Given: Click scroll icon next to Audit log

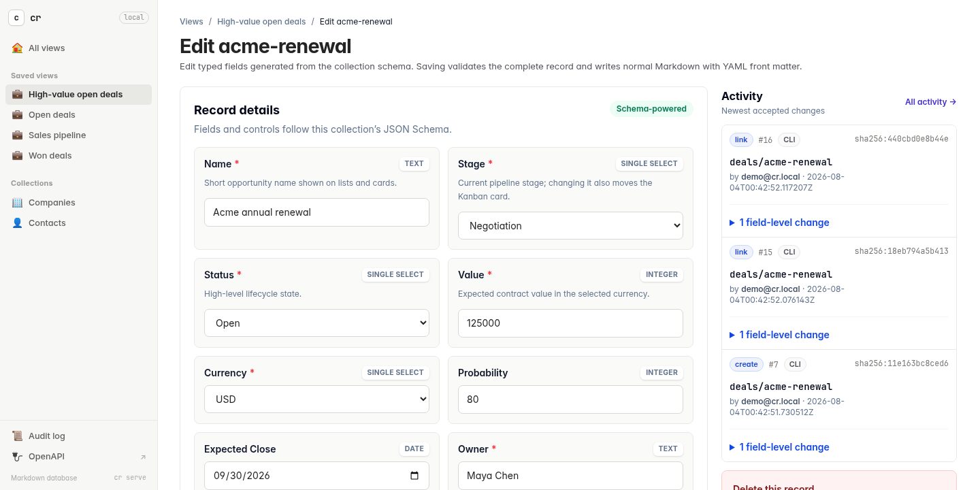Looking at the screenshot, I should point(17,436).
